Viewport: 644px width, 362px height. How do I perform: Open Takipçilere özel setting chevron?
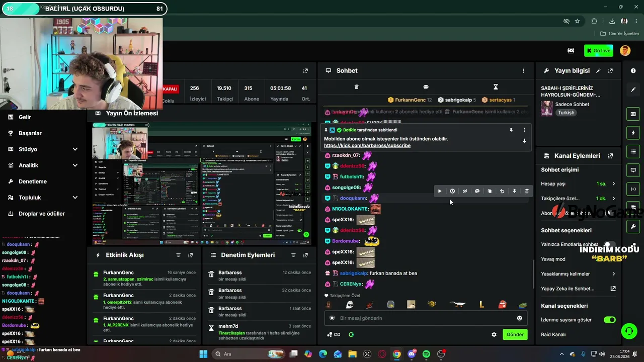pyautogui.click(x=614, y=199)
